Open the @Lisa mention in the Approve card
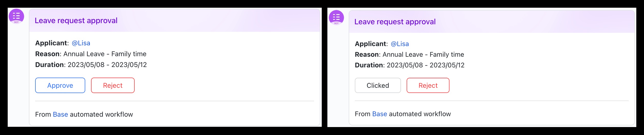The height and width of the screenshot is (135, 644). [x=81, y=43]
